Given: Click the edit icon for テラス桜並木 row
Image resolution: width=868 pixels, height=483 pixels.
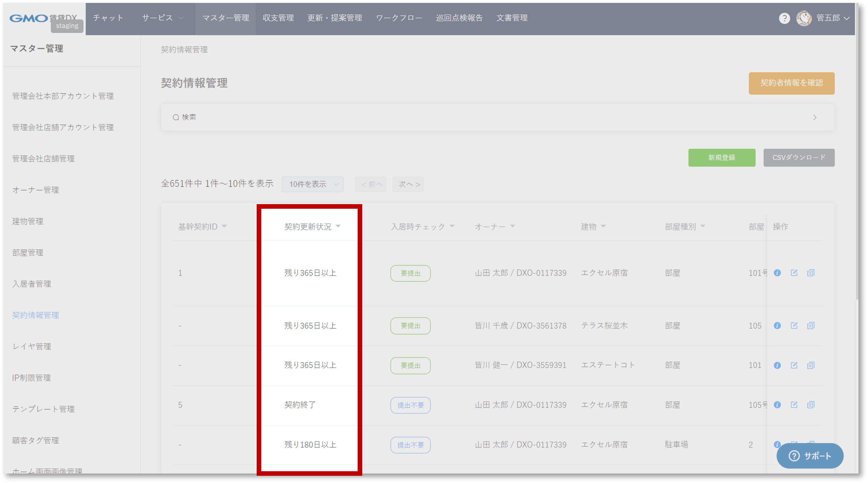Looking at the screenshot, I should point(794,325).
